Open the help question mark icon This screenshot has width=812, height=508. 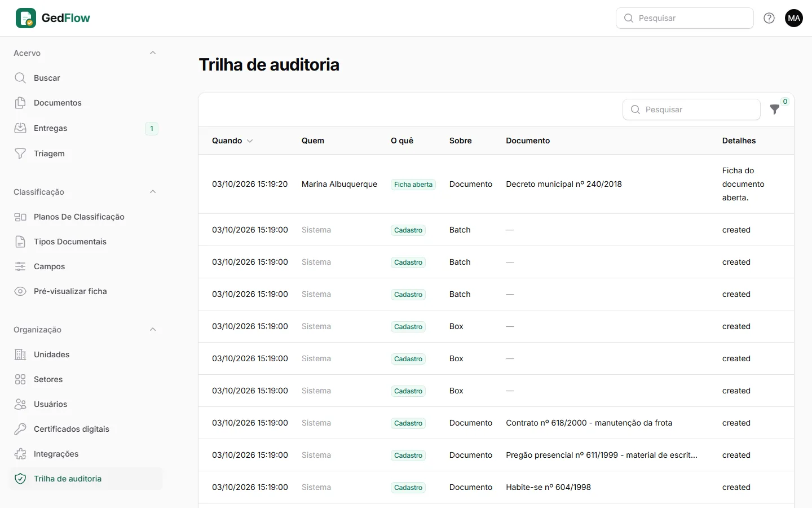pyautogui.click(x=769, y=18)
